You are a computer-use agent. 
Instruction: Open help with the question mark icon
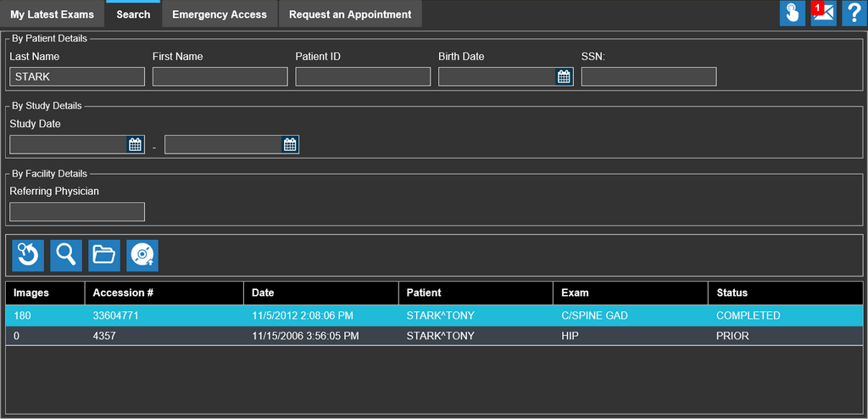click(854, 14)
